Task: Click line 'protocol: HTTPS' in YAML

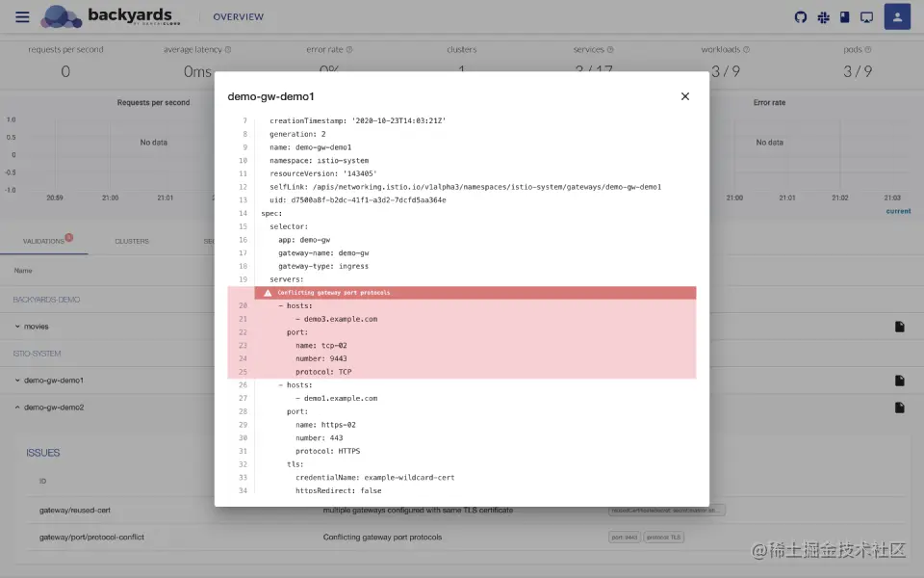Action: tap(327, 451)
